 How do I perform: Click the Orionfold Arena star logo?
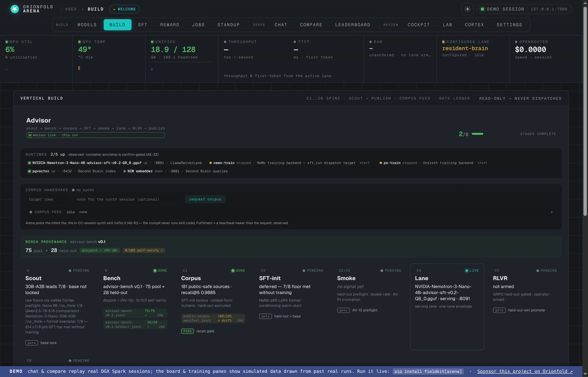click(x=15, y=9)
